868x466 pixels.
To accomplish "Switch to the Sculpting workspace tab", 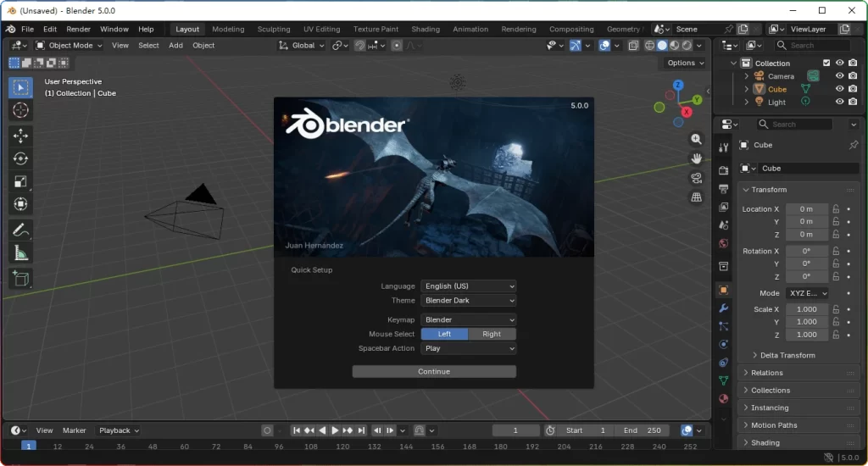I will pyautogui.click(x=274, y=29).
